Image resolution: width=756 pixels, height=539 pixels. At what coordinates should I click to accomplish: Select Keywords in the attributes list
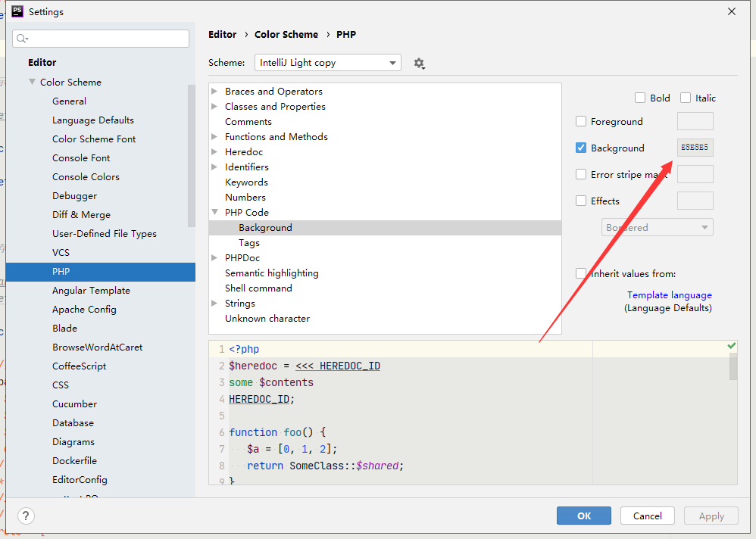click(246, 182)
